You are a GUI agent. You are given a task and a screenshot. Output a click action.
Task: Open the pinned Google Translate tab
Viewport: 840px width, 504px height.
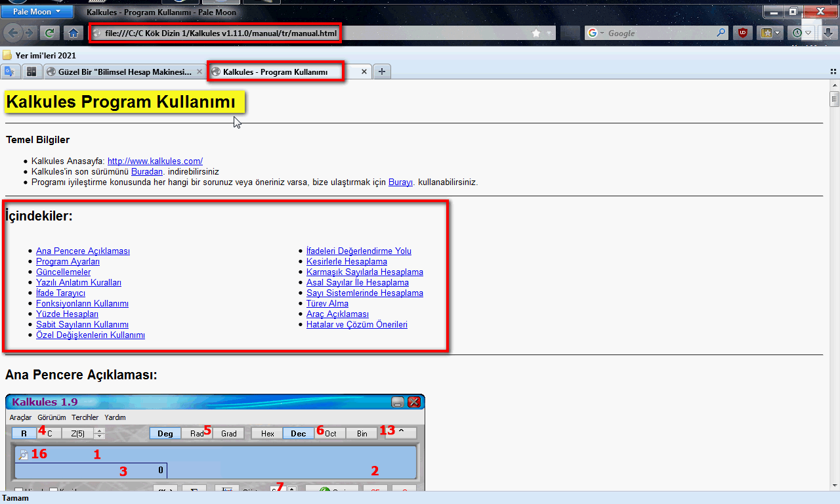(10, 72)
